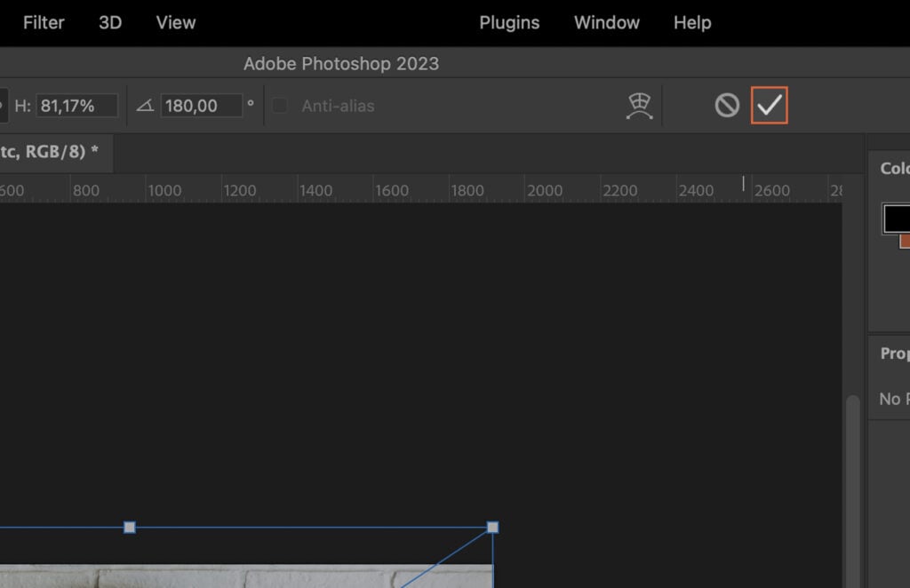Open the View menu
Viewport: 910px width, 588px height.
click(174, 22)
